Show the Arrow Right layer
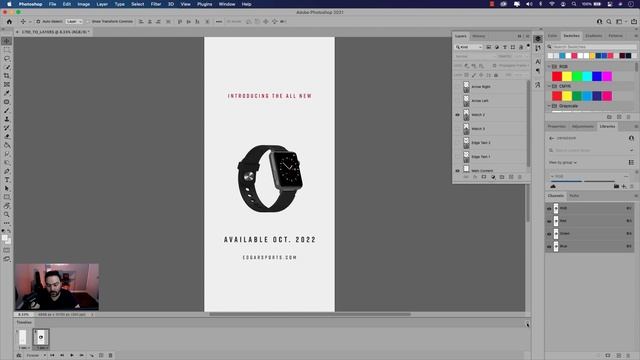 (x=458, y=87)
